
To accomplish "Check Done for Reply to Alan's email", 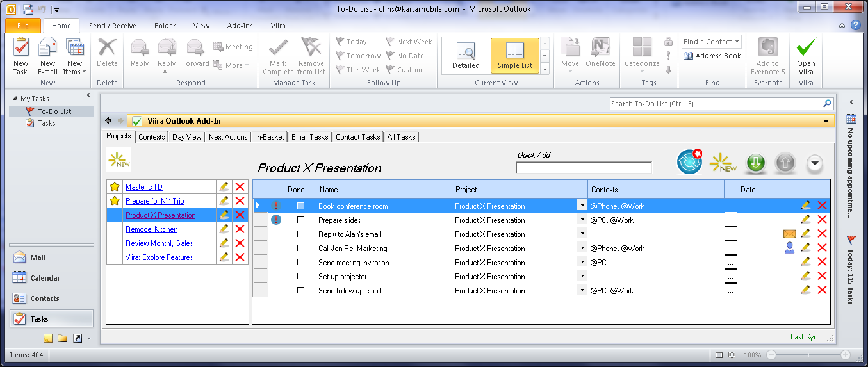I will [x=300, y=234].
